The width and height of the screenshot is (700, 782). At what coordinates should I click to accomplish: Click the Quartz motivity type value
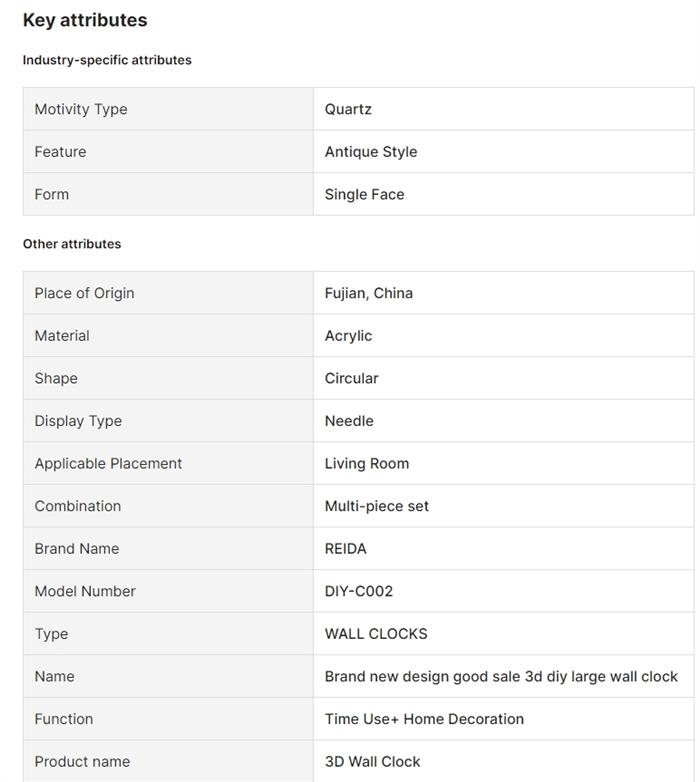pyautogui.click(x=348, y=109)
